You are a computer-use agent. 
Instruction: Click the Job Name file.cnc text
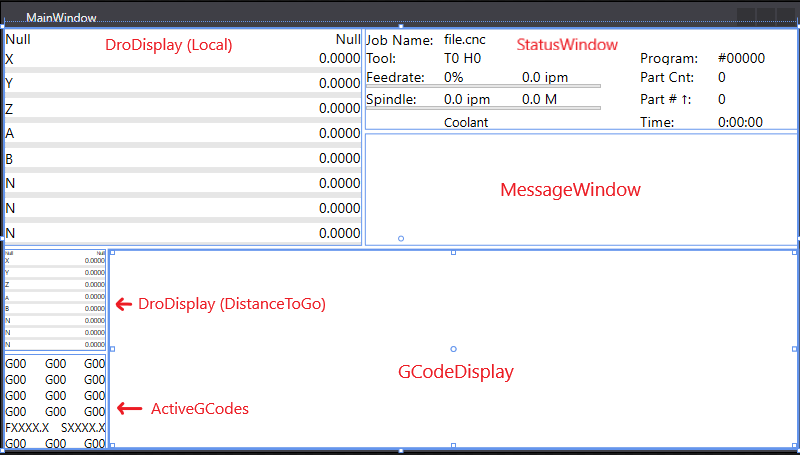pos(465,40)
